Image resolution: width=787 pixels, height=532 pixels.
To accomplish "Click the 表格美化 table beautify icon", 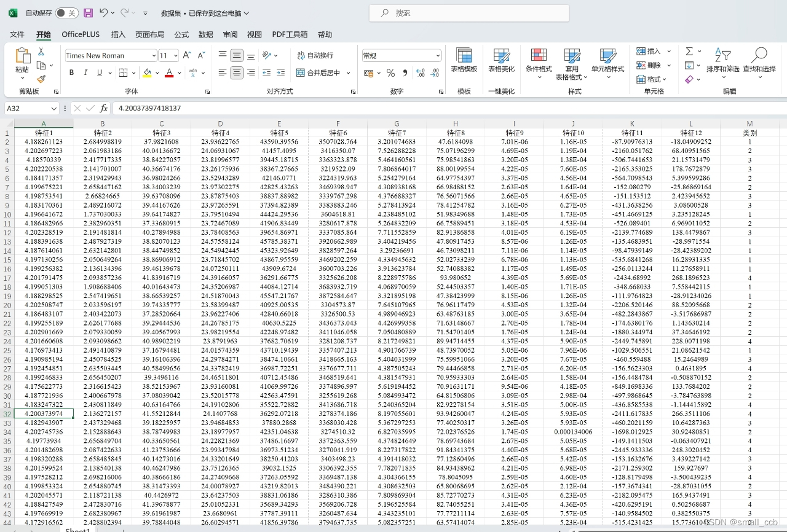I will point(502,60).
